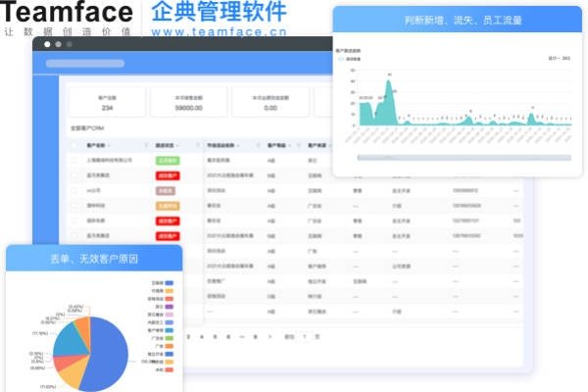Image resolution: width=588 pixels, height=392 pixels.
Task: Click the Teamface logo text
Action: [x=67, y=12]
